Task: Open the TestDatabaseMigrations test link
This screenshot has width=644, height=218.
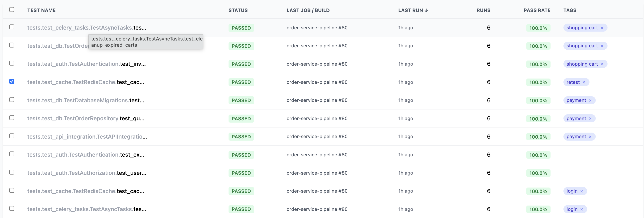Action: tap(85, 100)
